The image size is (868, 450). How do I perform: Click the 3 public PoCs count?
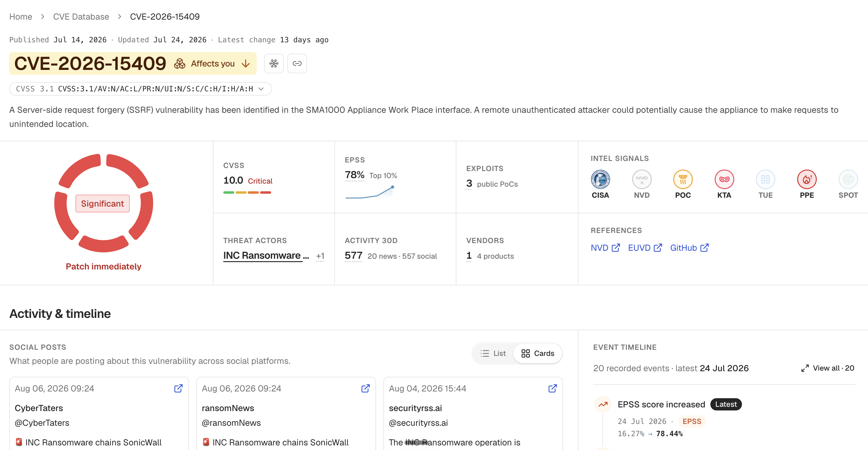[x=469, y=184]
